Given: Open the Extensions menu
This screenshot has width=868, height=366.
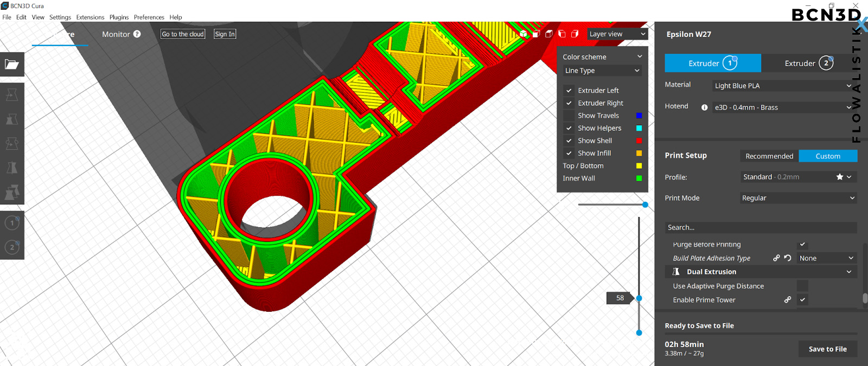Looking at the screenshot, I should pyautogui.click(x=90, y=17).
